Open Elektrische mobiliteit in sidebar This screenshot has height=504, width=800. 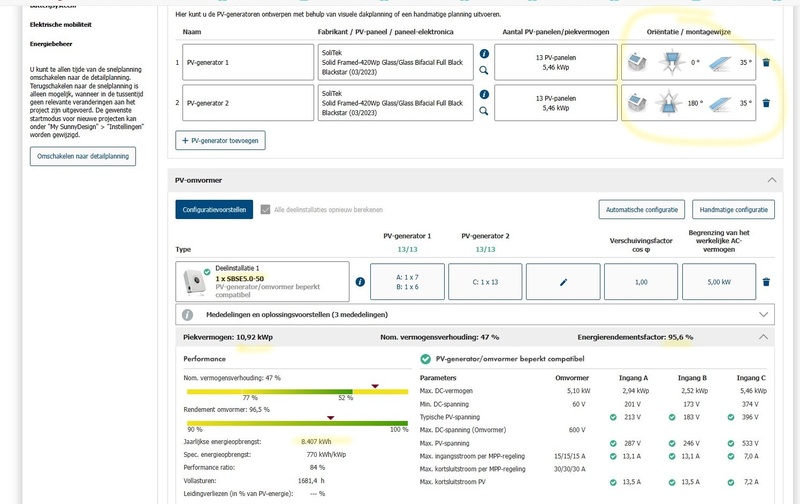pos(61,24)
